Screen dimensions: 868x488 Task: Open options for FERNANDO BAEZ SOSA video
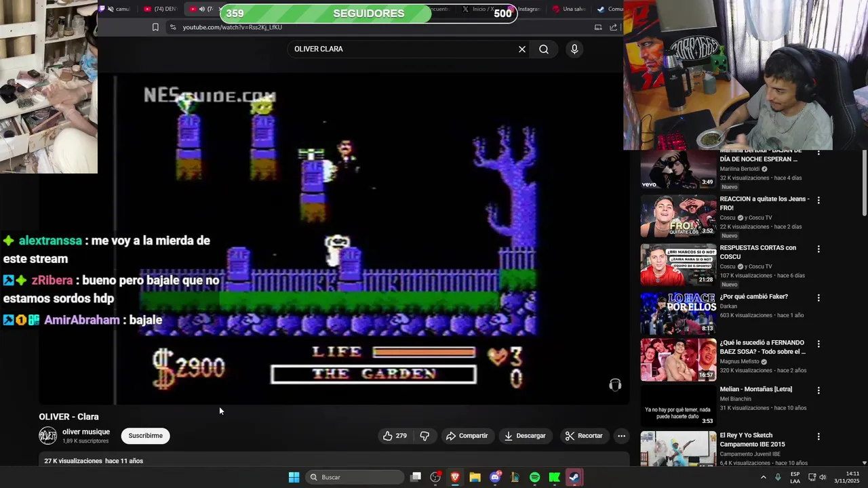pos(818,344)
